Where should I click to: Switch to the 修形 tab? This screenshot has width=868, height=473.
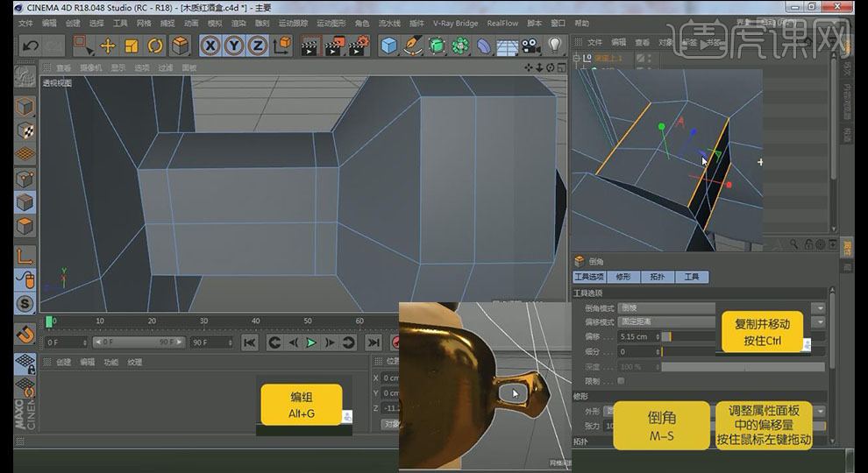pos(623,277)
